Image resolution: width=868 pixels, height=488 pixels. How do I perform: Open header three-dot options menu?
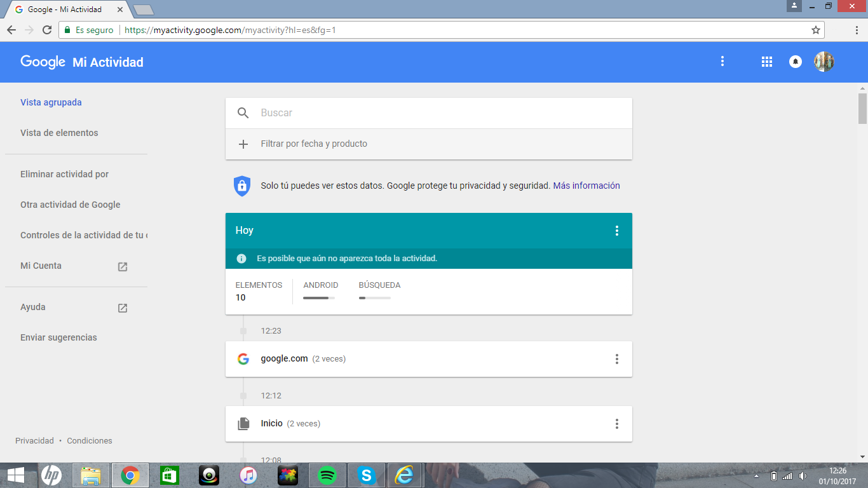tap(722, 62)
